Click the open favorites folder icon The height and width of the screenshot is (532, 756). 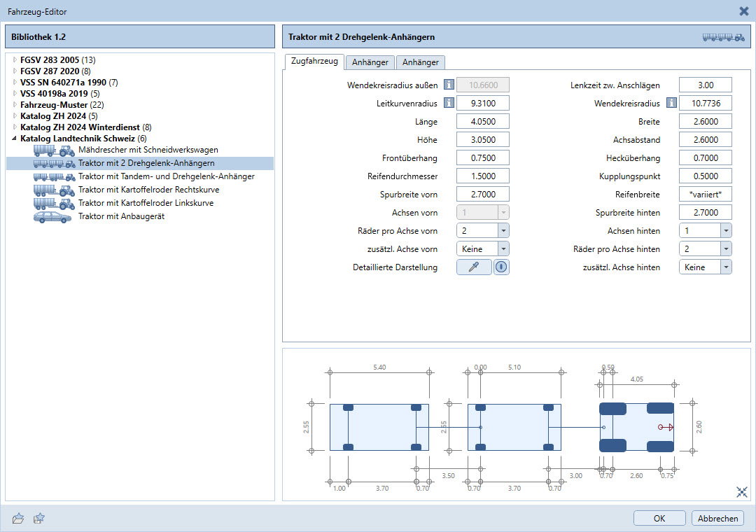[18, 518]
